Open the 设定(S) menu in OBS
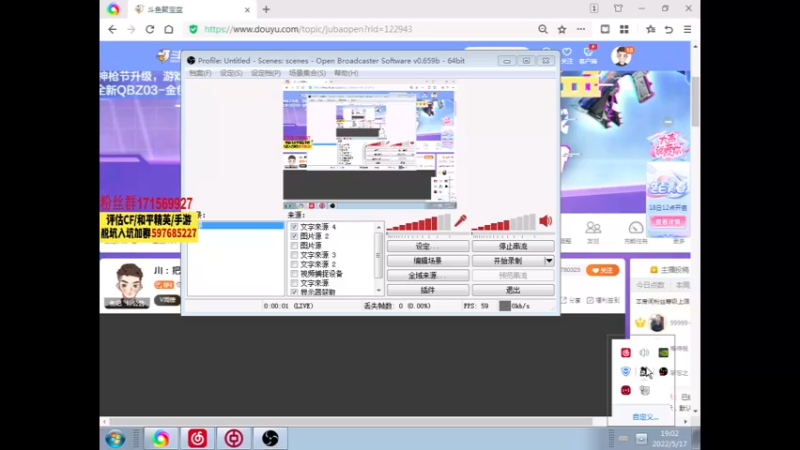 tap(231, 73)
